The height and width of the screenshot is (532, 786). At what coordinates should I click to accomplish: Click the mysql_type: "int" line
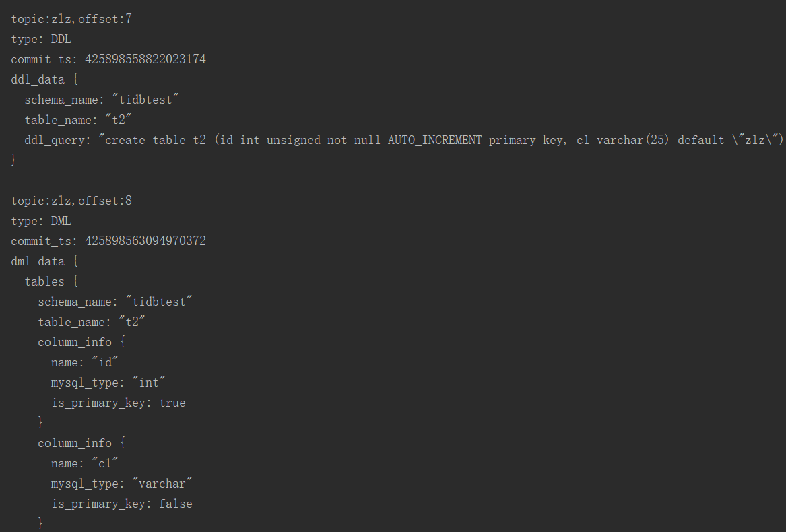coord(108,383)
